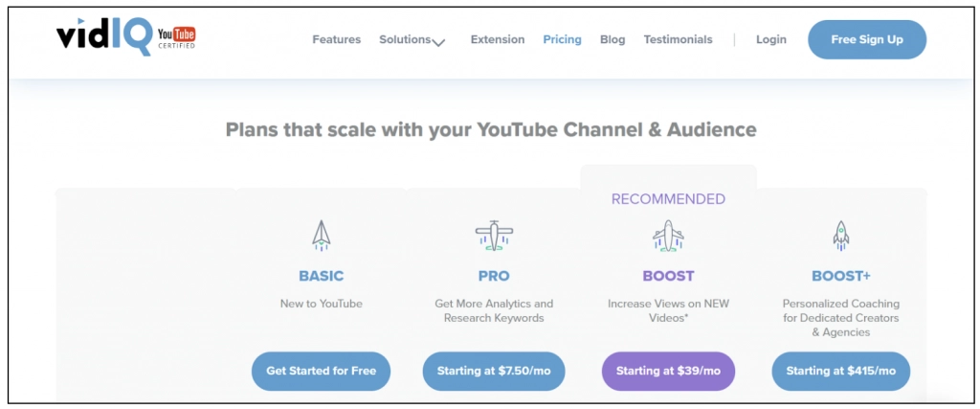Open the Features menu item
The width and height of the screenshot is (980, 409).
click(336, 40)
